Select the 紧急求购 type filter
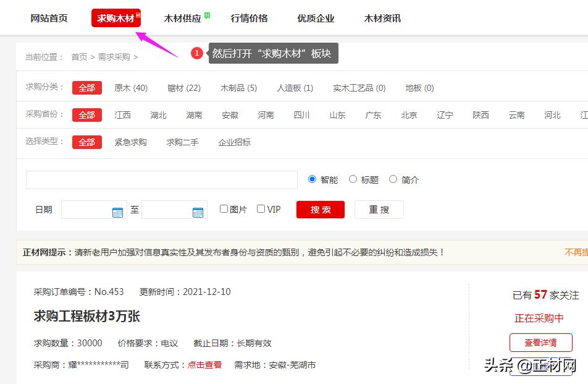The height and width of the screenshot is (384, 588). 130,142
